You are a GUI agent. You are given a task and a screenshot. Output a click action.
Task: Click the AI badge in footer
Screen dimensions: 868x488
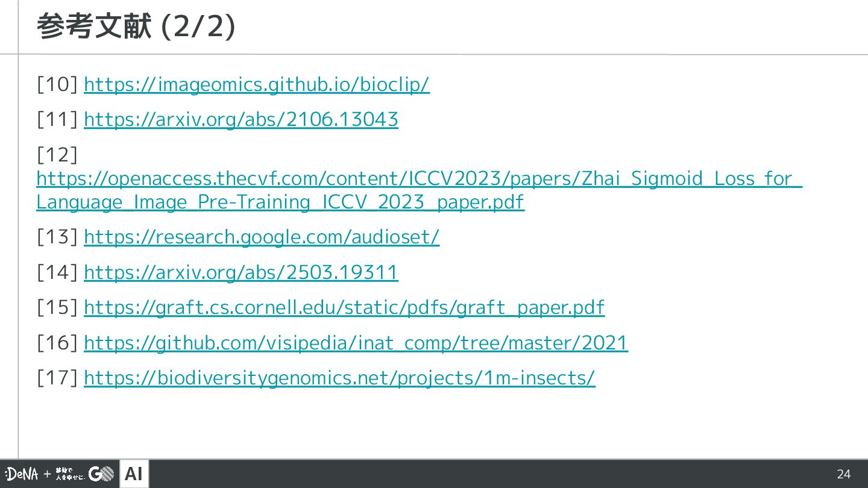(134, 474)
